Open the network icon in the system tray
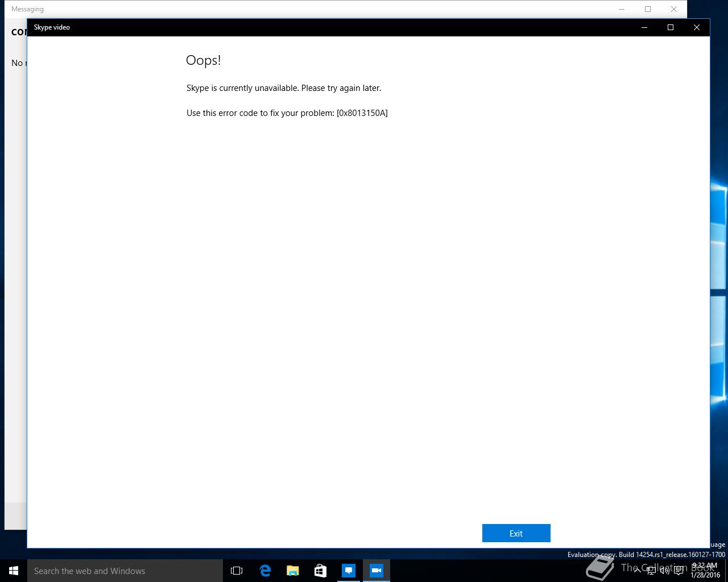This screenshot has width=728, height=582. (x=651, y=571)
